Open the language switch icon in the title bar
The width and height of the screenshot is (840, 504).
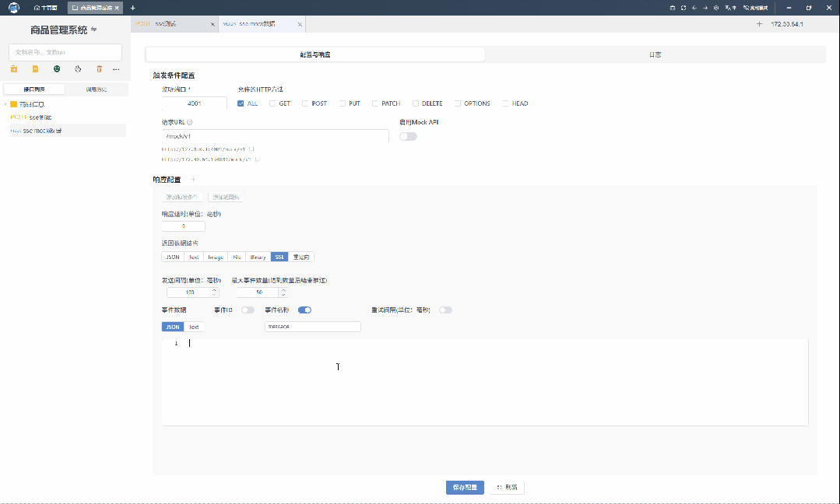(x=731, y=8)
